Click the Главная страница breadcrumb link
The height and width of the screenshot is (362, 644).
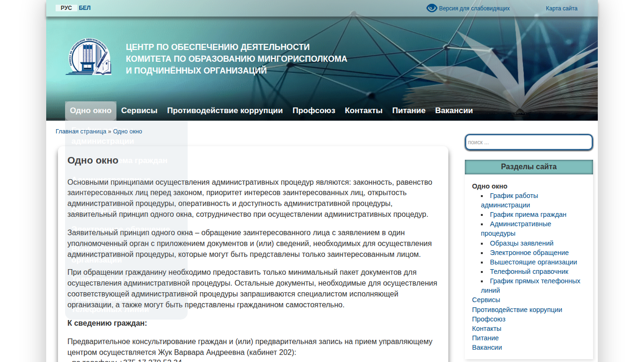click(x=81, y=132)
